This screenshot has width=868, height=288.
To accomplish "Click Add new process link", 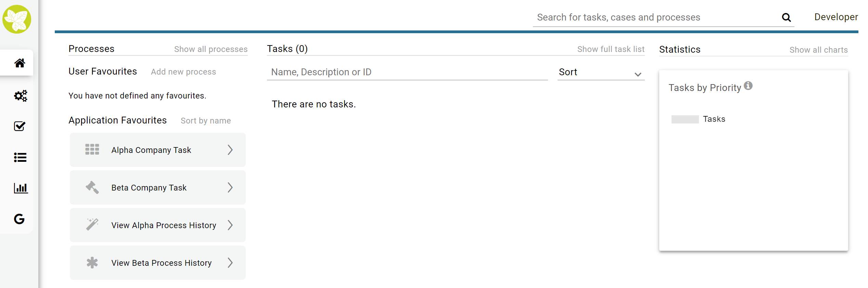I will click(x=183, y=72).
